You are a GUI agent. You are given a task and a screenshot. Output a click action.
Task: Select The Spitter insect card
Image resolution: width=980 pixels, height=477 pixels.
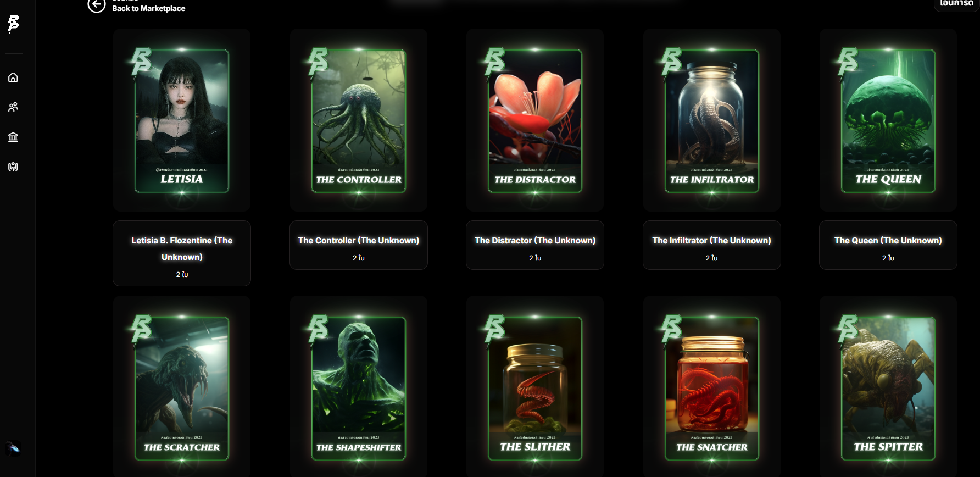(888, 387)
